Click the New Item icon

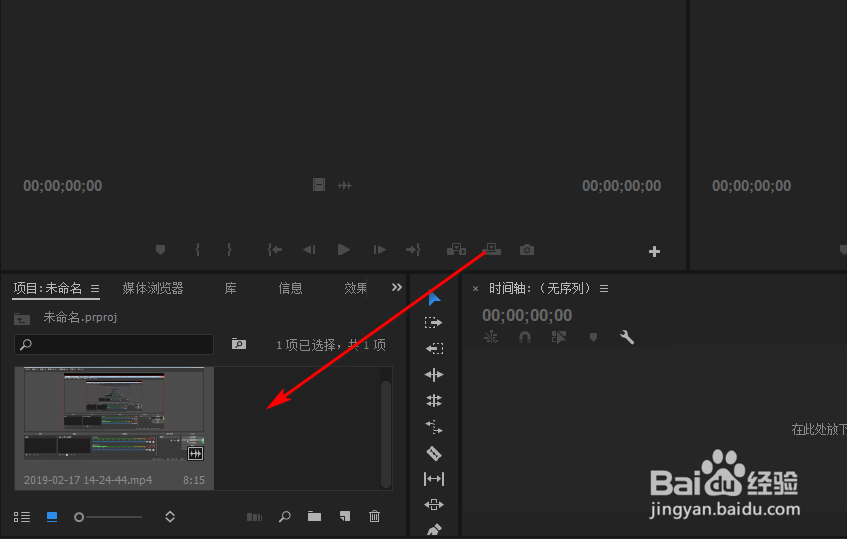pos(345,517)
